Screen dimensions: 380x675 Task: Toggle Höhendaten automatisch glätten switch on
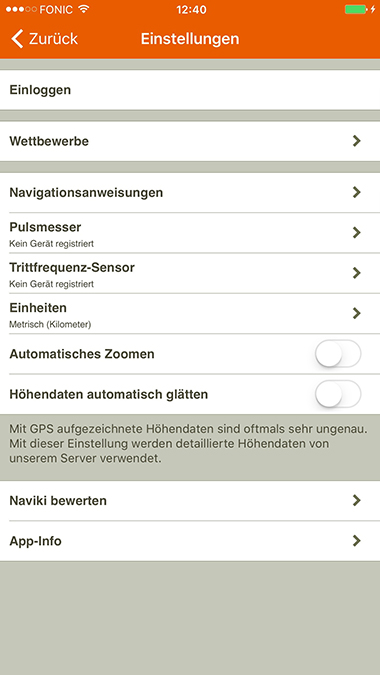[x=338, y=394]
